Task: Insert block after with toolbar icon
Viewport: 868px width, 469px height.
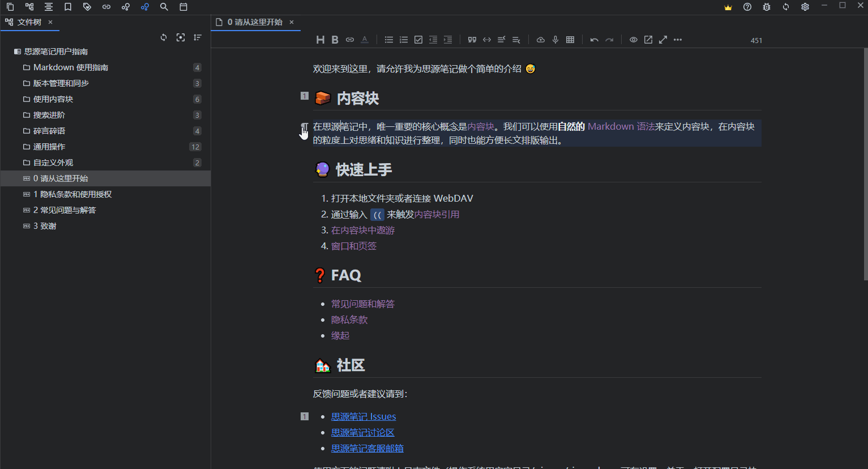Action: pyautogui.click(x=516, y=40)
